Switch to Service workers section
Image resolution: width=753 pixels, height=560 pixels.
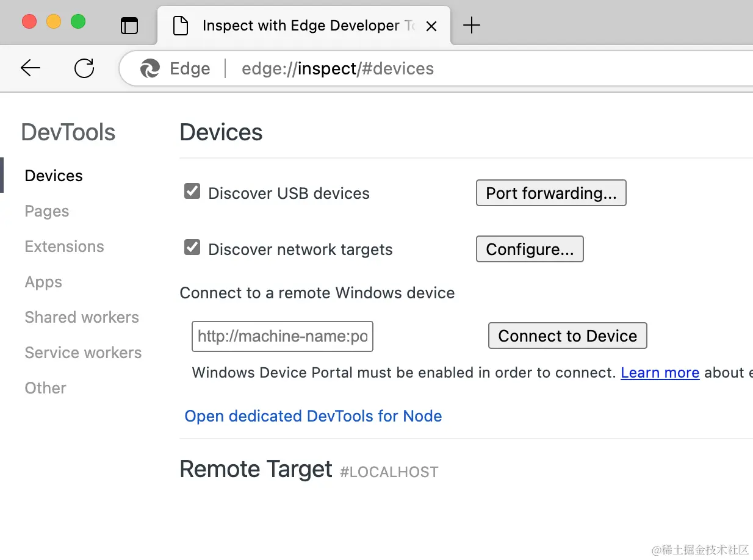click(x=83, y=353)
